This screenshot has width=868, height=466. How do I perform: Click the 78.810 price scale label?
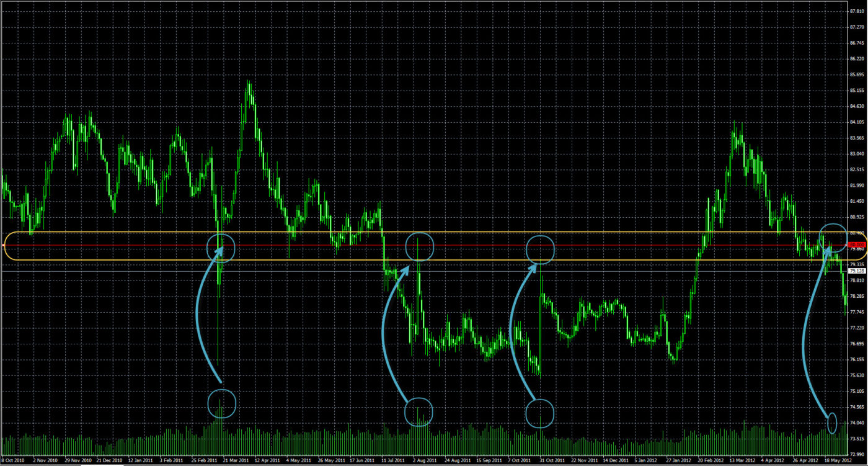click(857, 280)
